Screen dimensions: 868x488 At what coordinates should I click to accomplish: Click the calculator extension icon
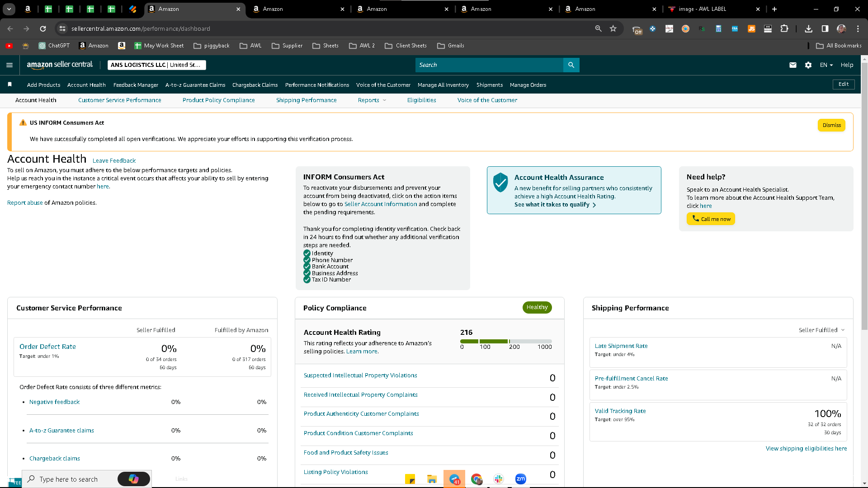(718, 28)
